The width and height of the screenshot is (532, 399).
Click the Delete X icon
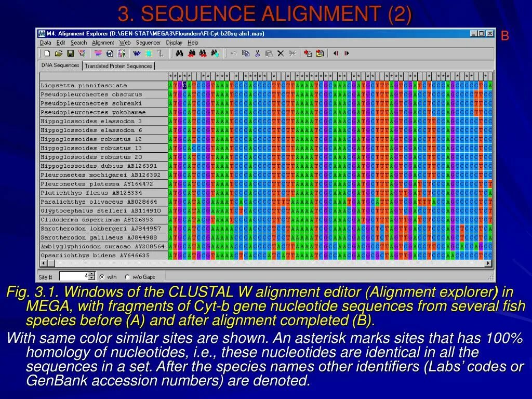281,54
